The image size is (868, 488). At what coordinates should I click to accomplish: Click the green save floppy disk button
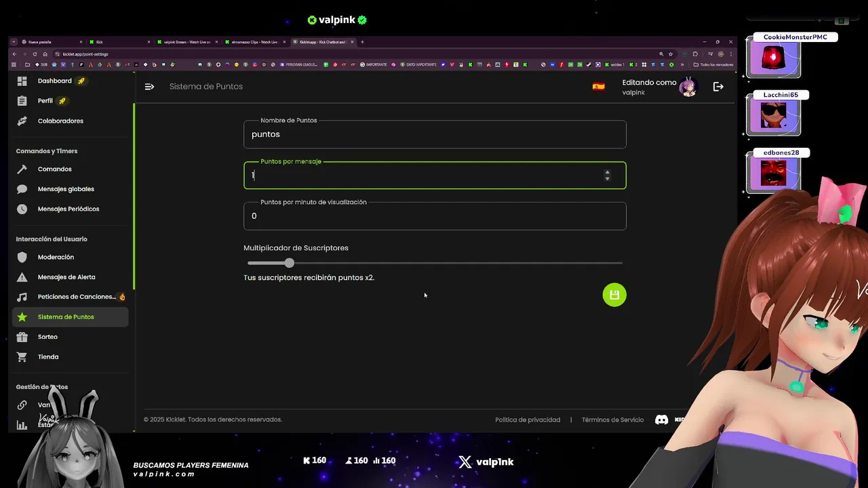614,295
